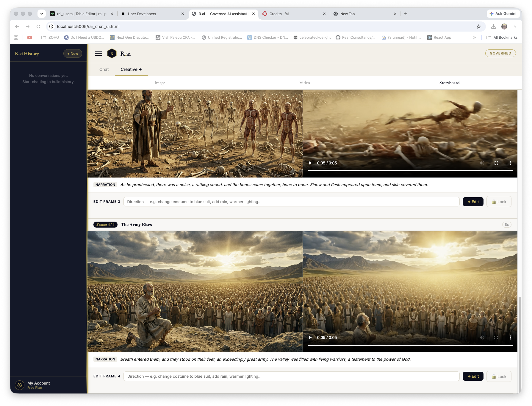Image resolution: width=532 pixels, height=406 pixels.
Task: Bookmark this page with the star icon
Action: click(x=479, y=27)
